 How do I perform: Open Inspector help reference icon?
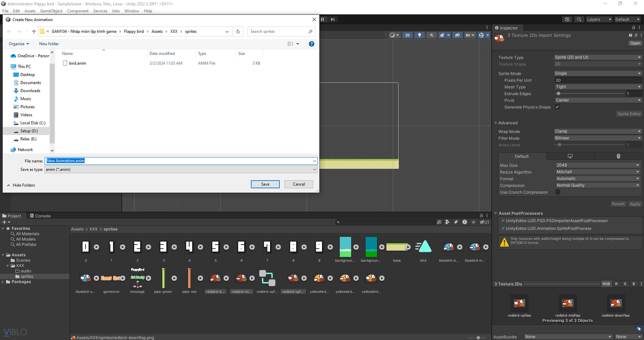pos(630,35)
